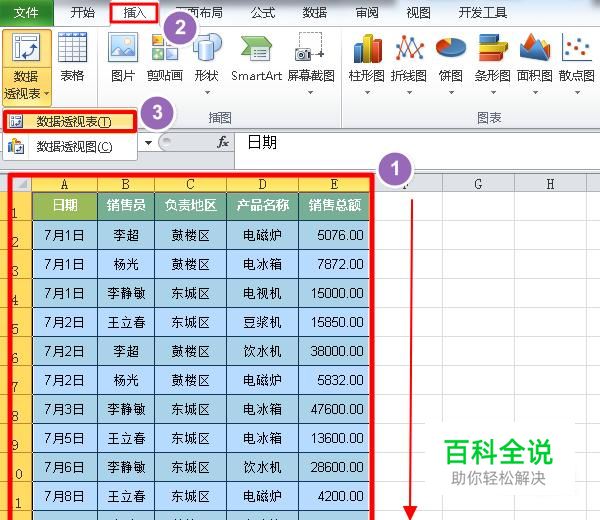Select the cell with 5076.00
Screen dimensions: 600x520
[334, 235]
